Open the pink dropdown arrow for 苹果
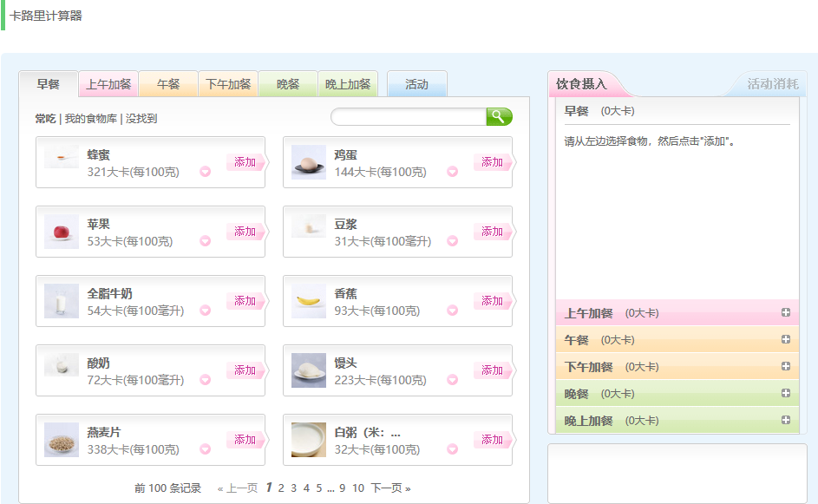This screenshot has width=818, height=504. pyautogui.click(x=205, y=241)
